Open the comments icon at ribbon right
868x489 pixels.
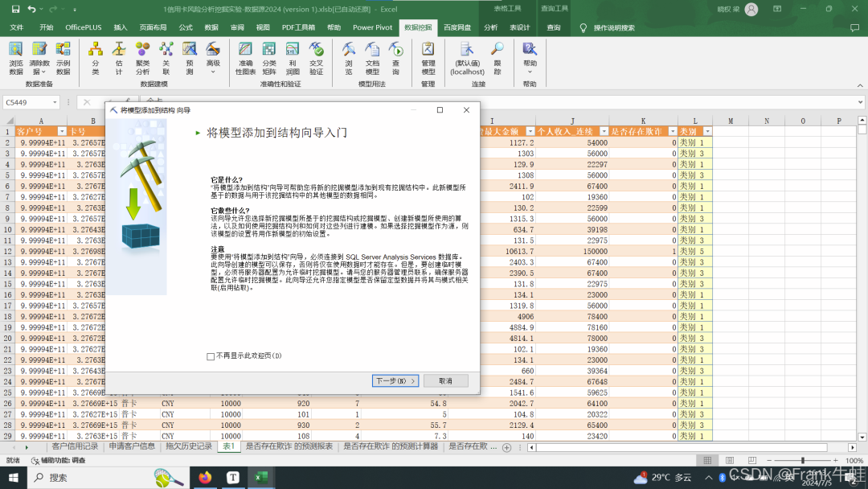[x=854, y=27]
